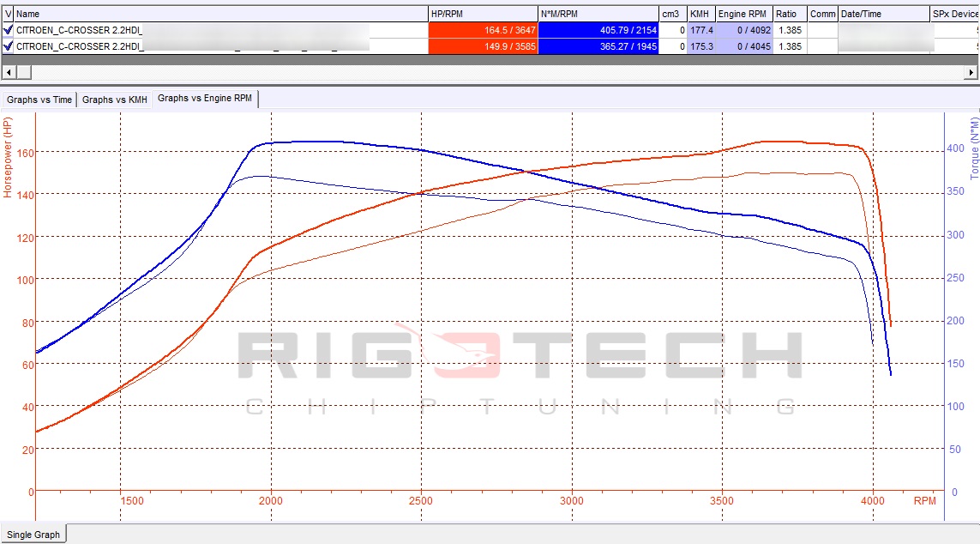Click the V column header
The height and width of the screenshot is (544, 980).
point(8,14)
